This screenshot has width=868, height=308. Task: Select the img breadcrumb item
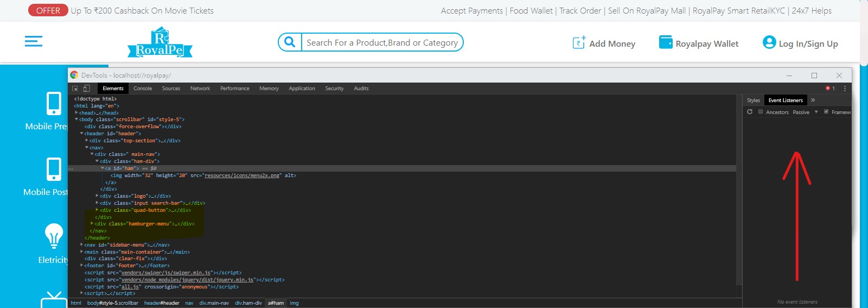(294, 303)
